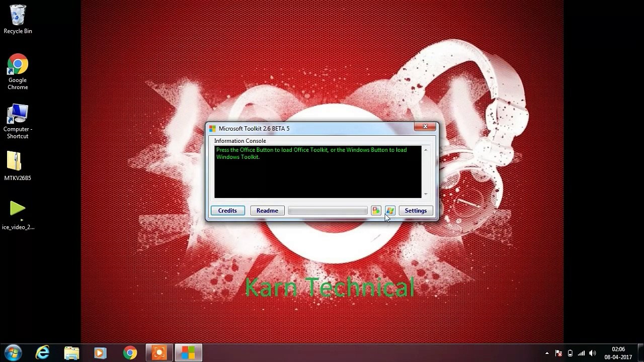Open the network signal tray icon
Image resolution: width=644 pixels, height=362 pixels.
pos(581,353)
